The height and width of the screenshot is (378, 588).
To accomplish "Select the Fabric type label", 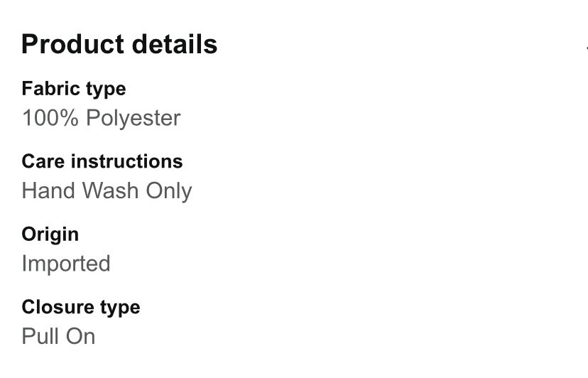I will [74, 89].
